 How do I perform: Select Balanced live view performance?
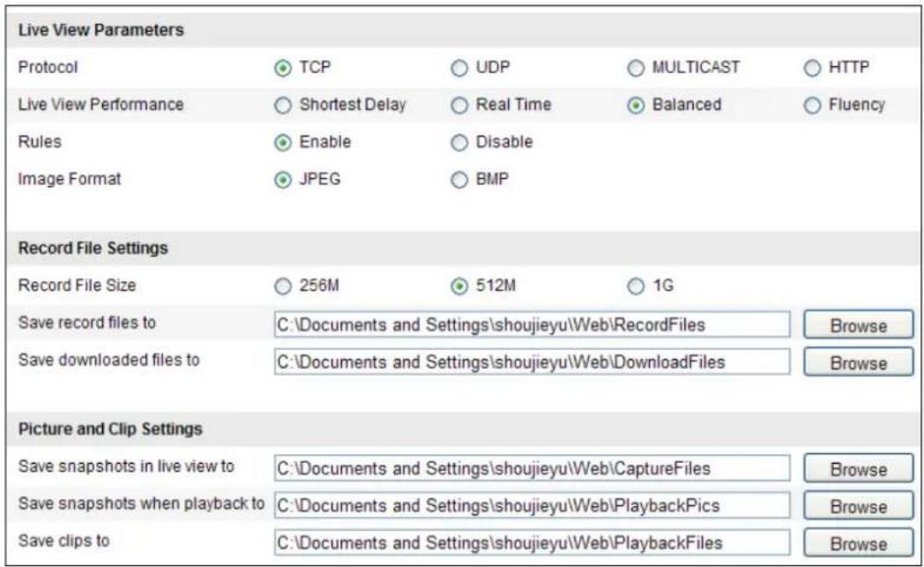[x=635, y=106]
